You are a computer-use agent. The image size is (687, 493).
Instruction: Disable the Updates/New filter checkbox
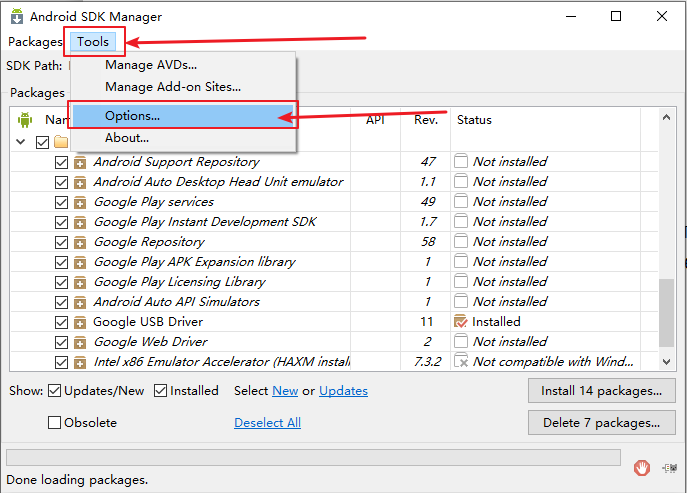(54, 390)
